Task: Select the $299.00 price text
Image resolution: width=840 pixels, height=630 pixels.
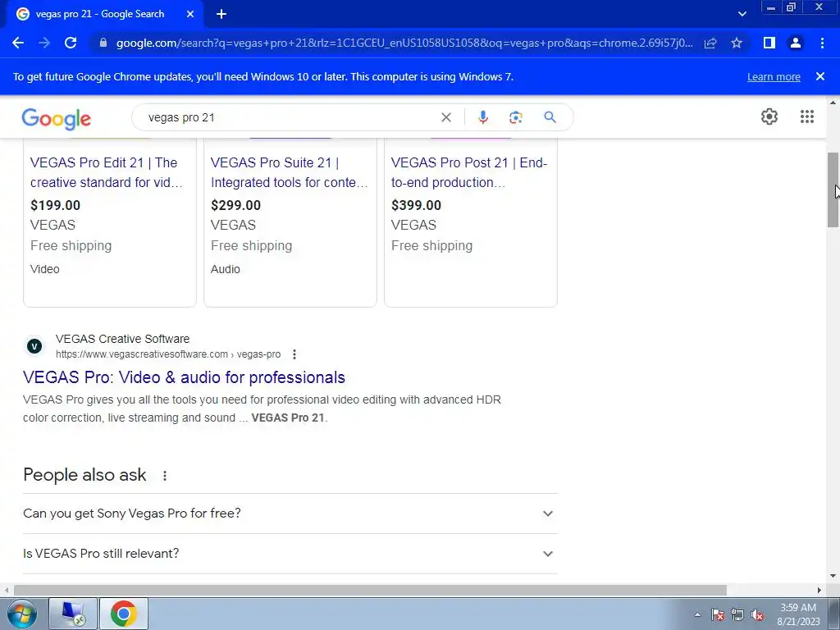Action: point(235,205)
